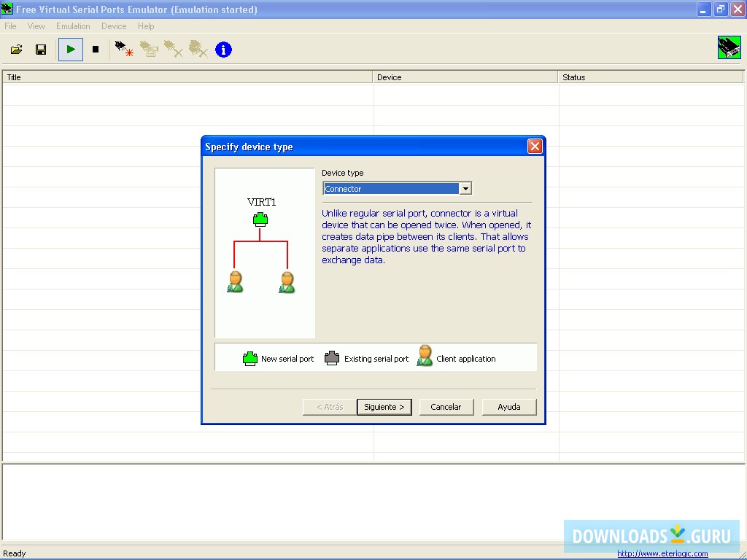Start the emulation with the green play icon
The height and width of the screenshot is (560, 747).
coord(70,49)
